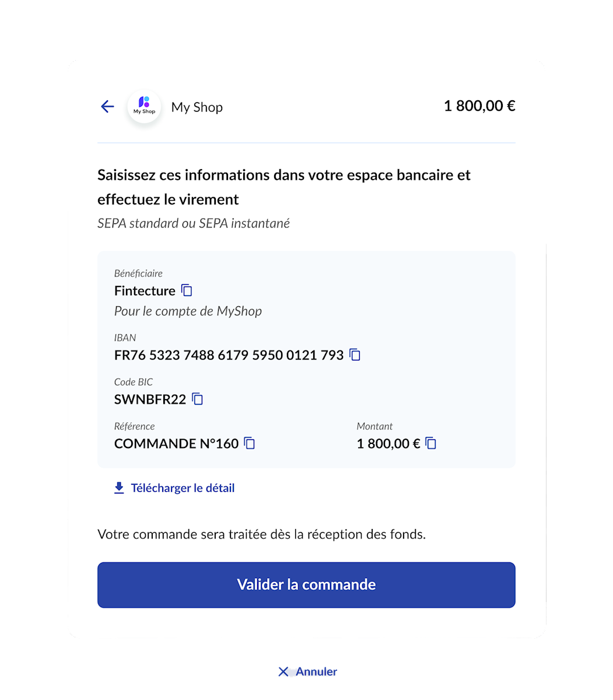
Task: Click the COMMANDE N°160 reference text
Action: 176,443
